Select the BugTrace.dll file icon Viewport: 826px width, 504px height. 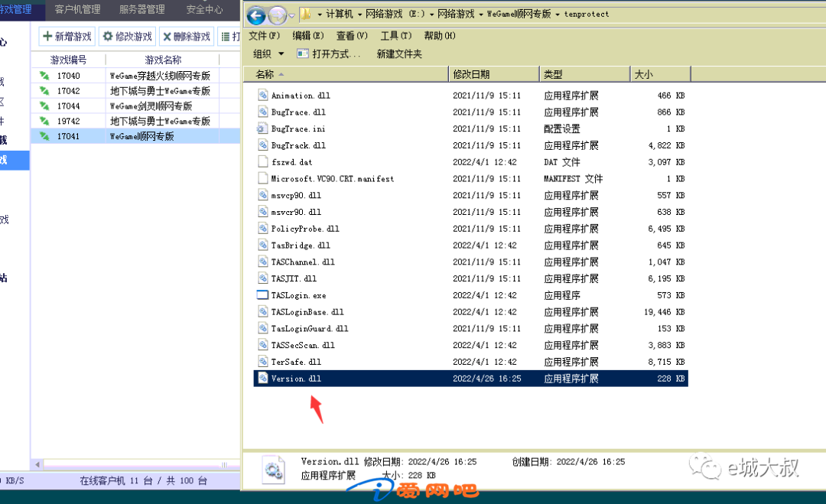(263, 112)
